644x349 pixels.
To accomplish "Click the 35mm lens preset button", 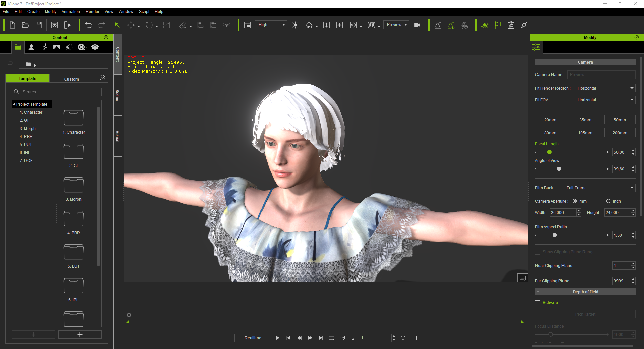I will (585, 120).
